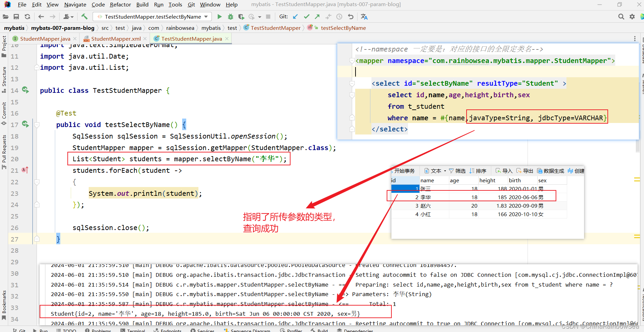
Task: Push commits with Git up-arrow icon
Action: (317, 17)
